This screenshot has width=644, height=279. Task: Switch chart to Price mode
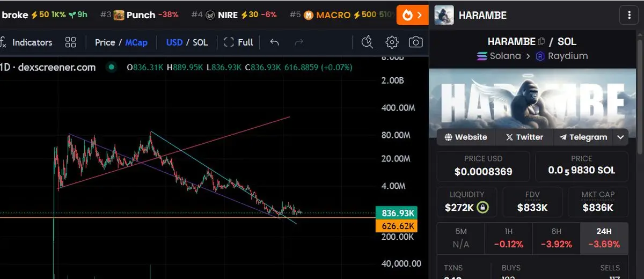click(105, 42)
